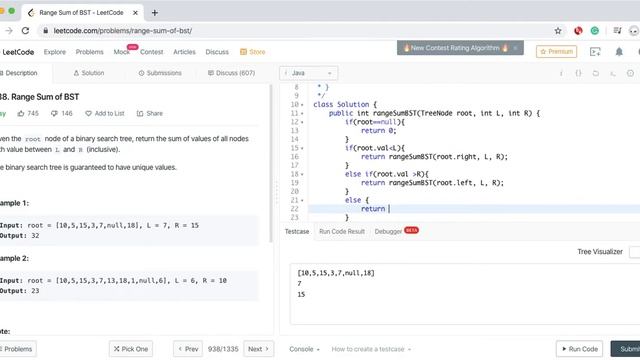Switch to the Description tab
Image resolution: width=640 pixels, height=360 pixels.
[19, 73]
